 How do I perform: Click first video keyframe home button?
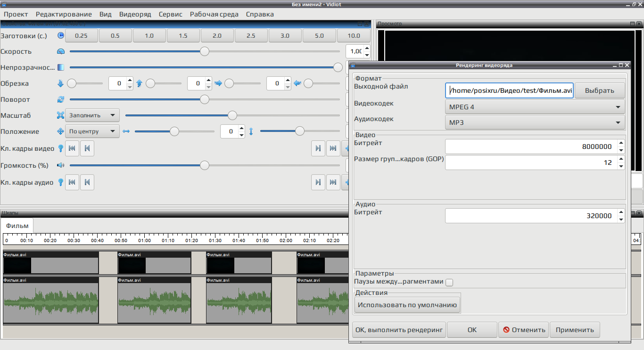click(x=72, y=148)
